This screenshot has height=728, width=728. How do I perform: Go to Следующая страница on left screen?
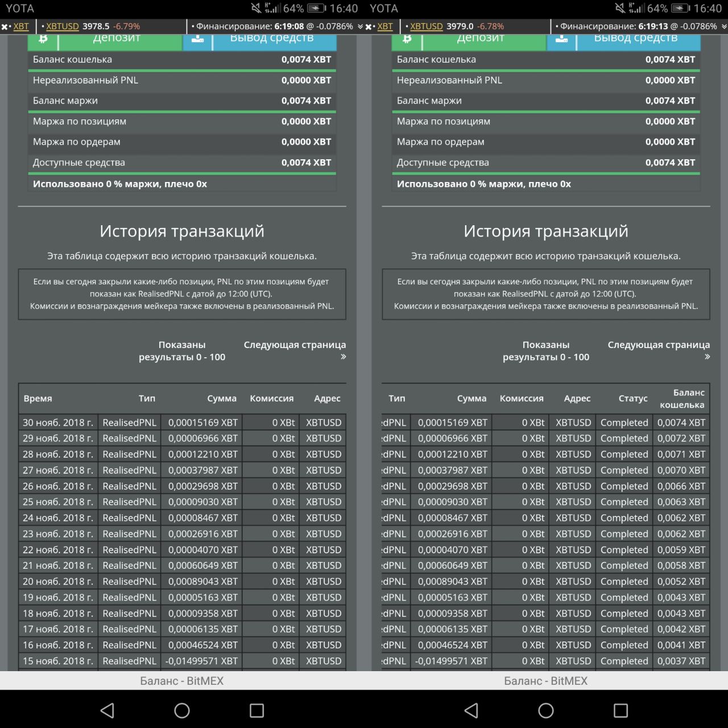[295, 350]
